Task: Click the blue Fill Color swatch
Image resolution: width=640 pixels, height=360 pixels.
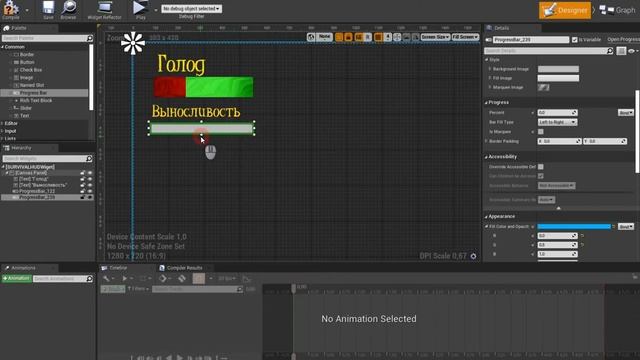Action: (574, 227)
